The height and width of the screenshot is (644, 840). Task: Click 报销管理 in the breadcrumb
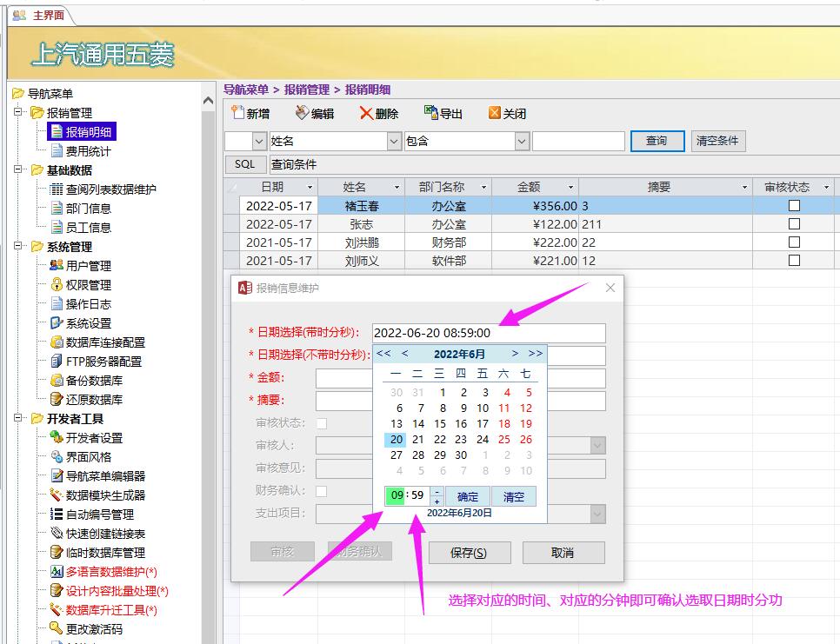coord(306,90)
